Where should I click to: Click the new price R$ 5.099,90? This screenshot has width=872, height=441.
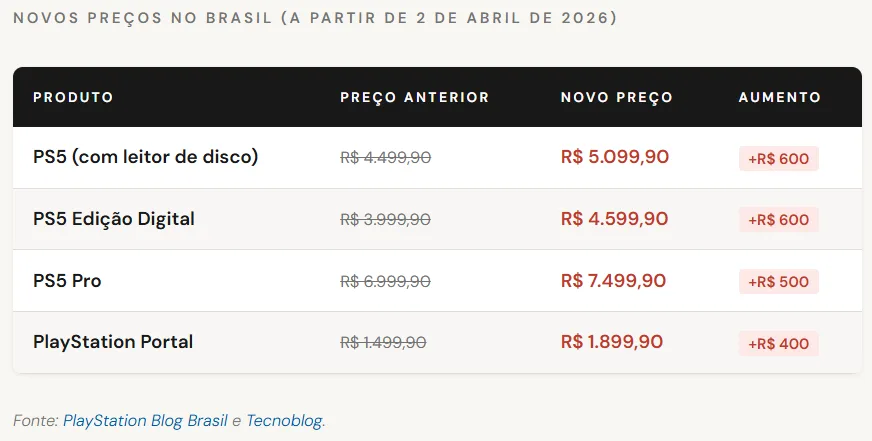[615, 157]
